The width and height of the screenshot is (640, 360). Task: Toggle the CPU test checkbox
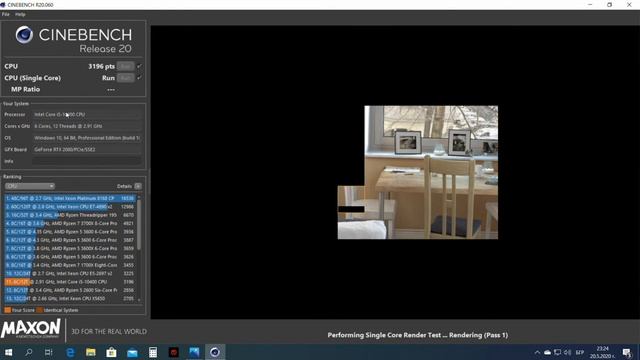[x=139, y=66]
